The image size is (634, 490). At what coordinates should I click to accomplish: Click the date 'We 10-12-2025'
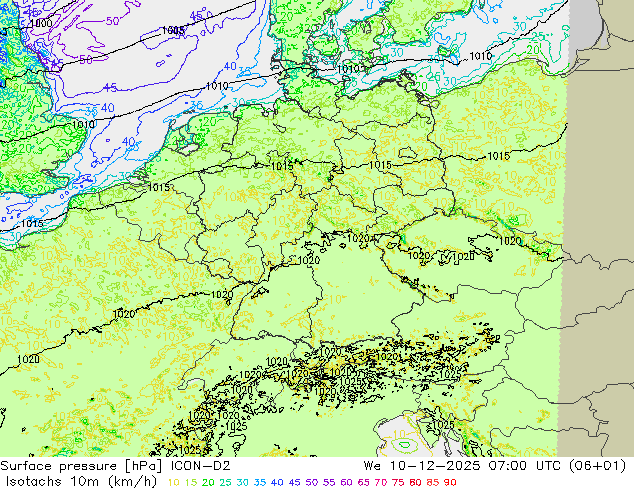422,466
